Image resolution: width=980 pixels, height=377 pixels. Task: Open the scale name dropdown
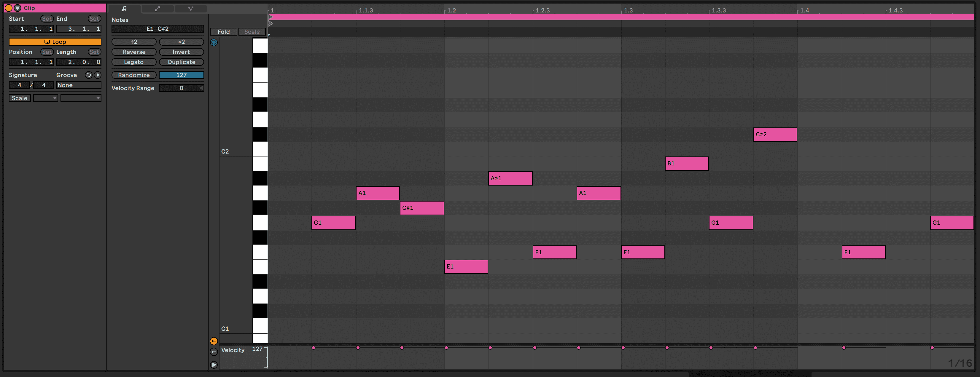pyautogui.click(x=81, y=98)
